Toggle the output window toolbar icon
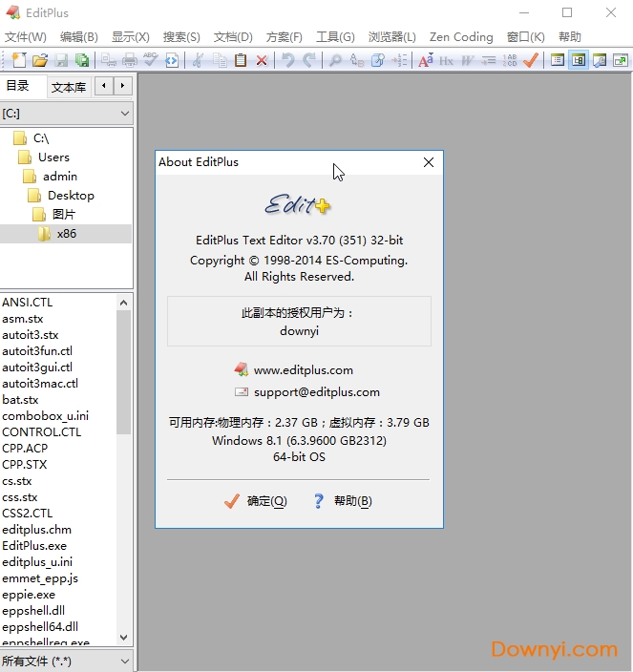Image resolution: width=633 pixels, height=672 pixels. pyautogui.click(x=600, y=60)
